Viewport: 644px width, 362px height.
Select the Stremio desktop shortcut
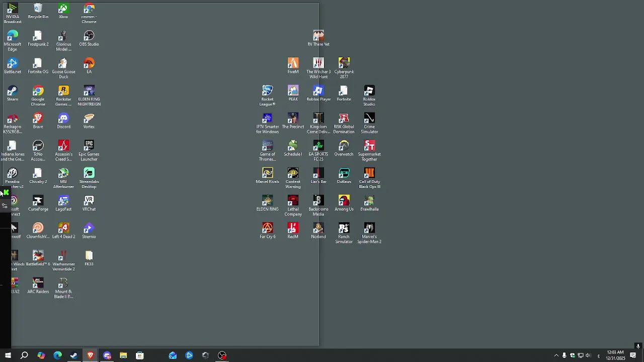click(x=89, y=231)
